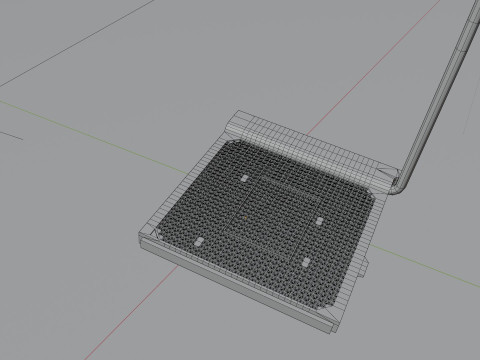
Task: Select the flat front rim of the tray frame
Action: point(237,287)
